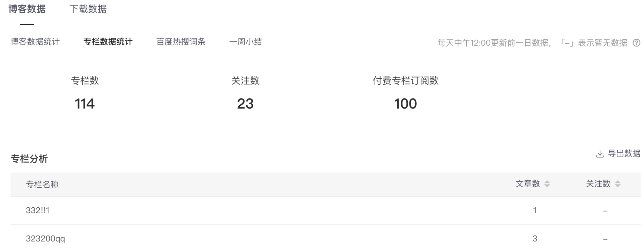
Task: Open the 百度热搜词条 tab
Action: (x=181, y=42)
